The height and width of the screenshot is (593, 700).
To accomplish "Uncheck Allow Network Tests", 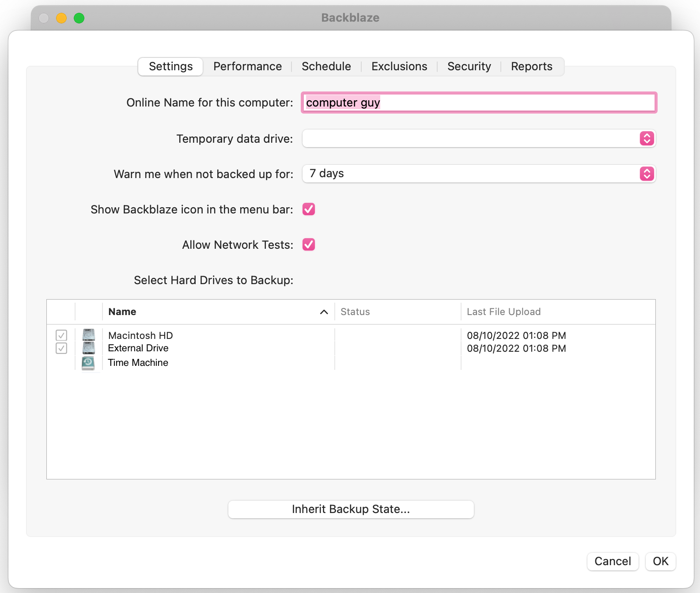I will pos(309,244).
